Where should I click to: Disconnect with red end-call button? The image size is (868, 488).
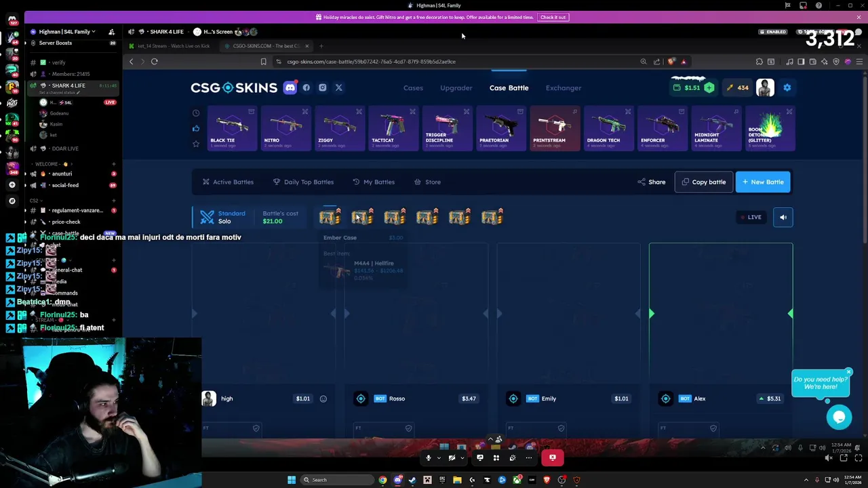[553, 457]
